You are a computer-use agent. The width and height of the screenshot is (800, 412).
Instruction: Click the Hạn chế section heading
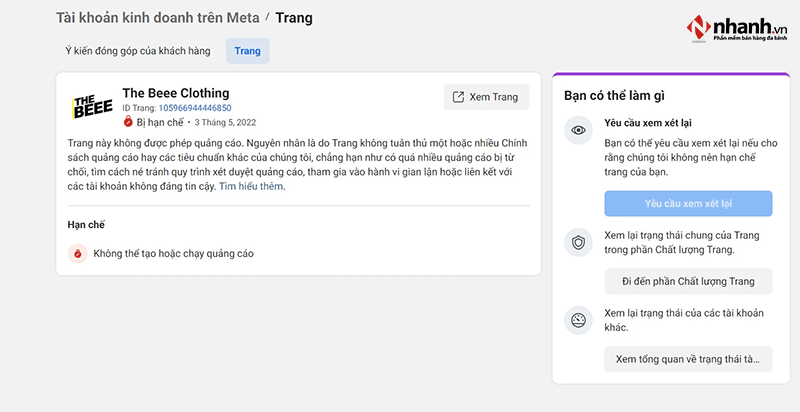86,225
